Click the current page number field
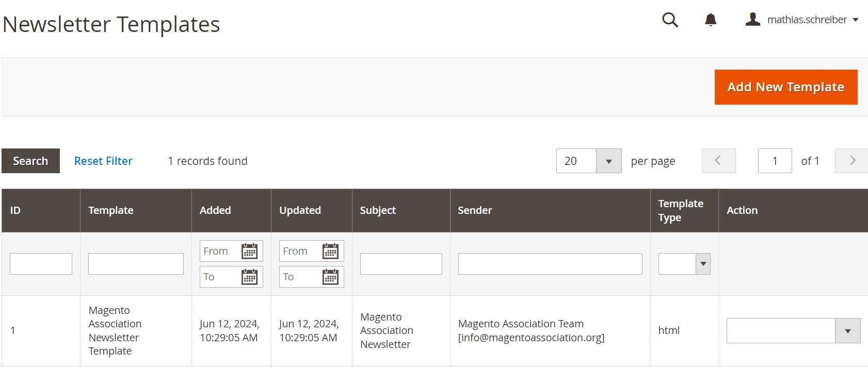 [x=775, y=161]
